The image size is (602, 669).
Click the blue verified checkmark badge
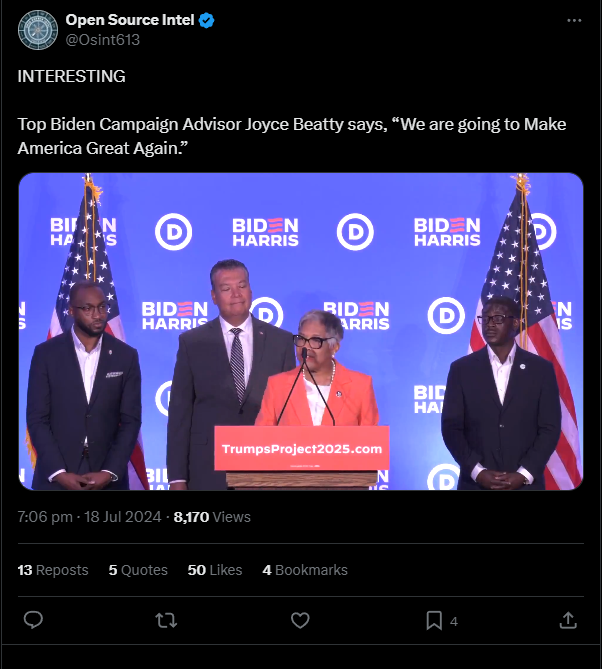pos(206,20)
